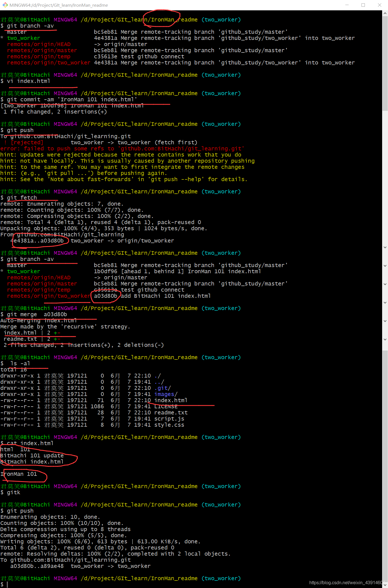Click 'readme.txt | 2 +-' merge stat line
388x588 pixels.
pos(32,339)
